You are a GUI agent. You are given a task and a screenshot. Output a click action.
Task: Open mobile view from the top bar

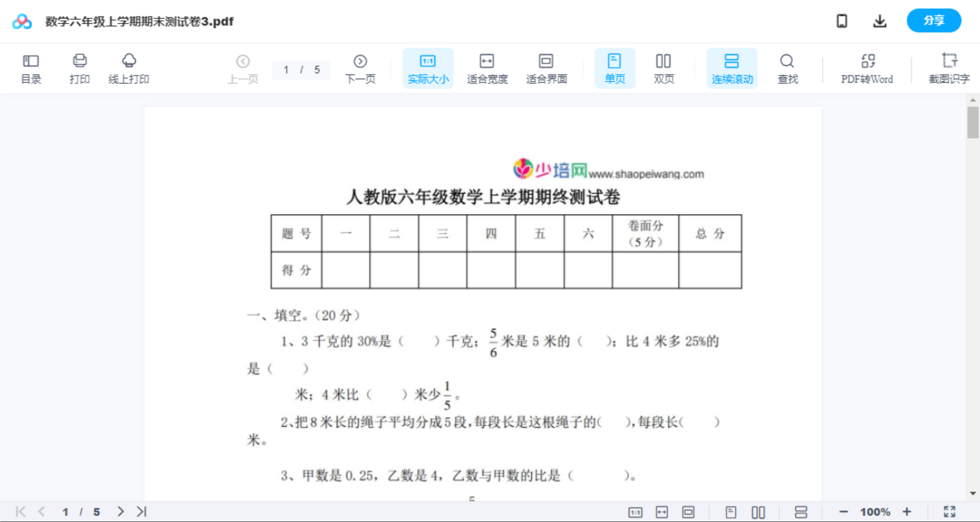coord(842,20)
